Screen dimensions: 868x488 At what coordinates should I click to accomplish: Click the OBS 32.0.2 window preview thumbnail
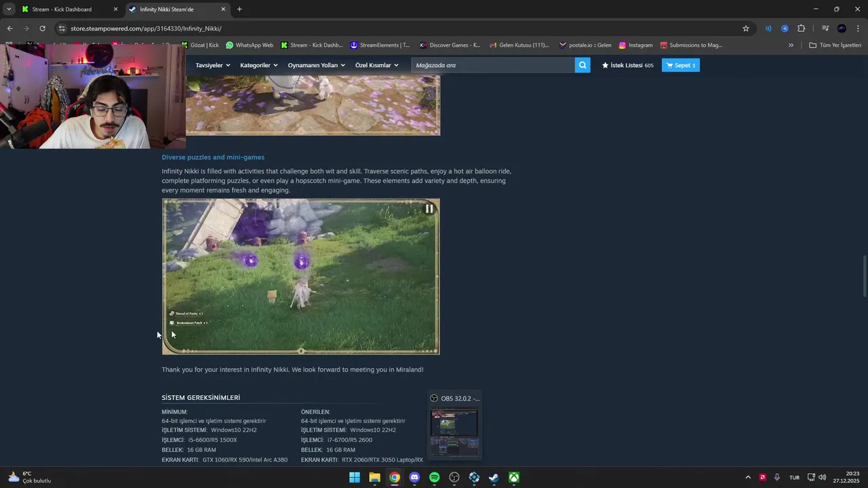(454, 433)
